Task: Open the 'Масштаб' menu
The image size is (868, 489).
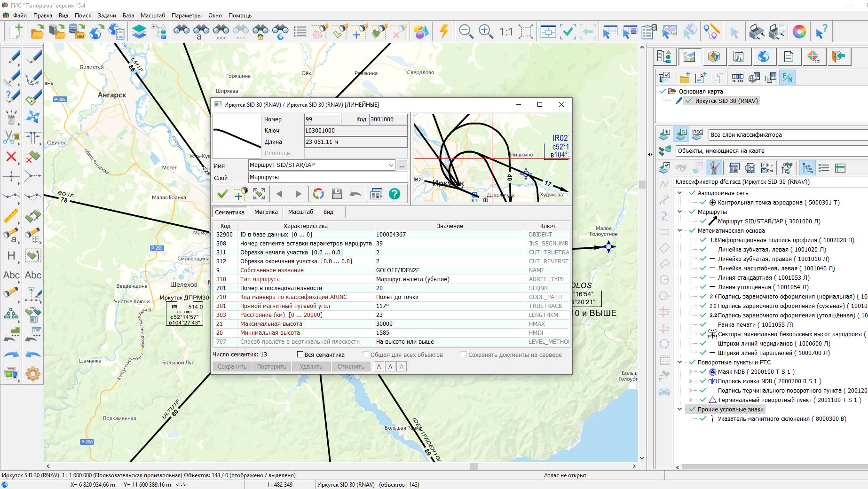Action: (x=152, y=16)
